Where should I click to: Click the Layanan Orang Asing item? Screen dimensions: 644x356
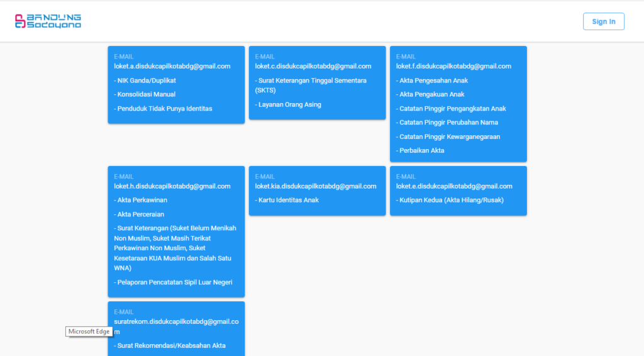pyautogui.click(x=288, y=104)
